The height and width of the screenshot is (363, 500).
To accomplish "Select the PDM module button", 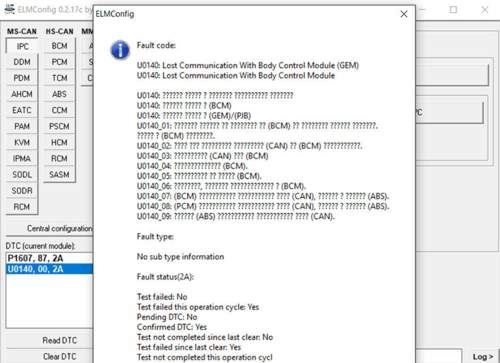I will tap(22, 78).
